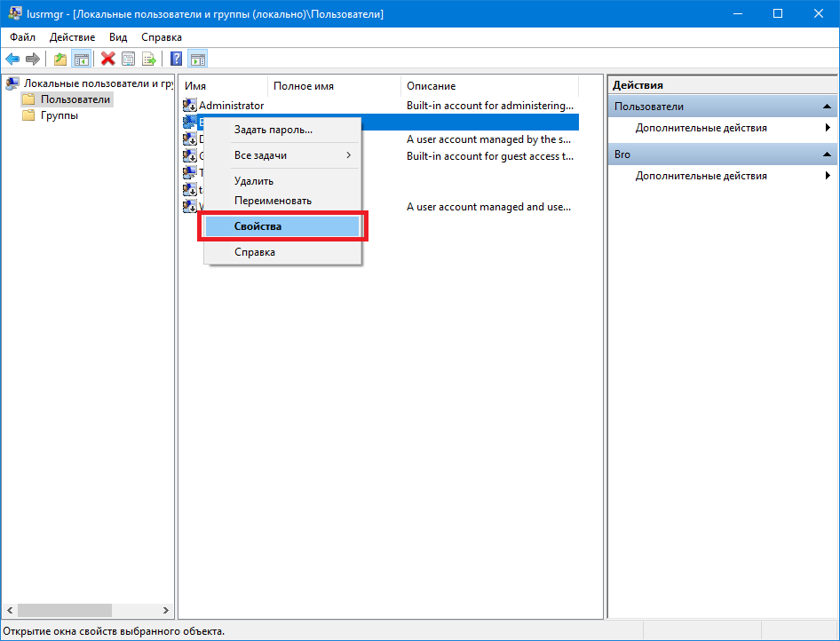Open Help with blue question mark icon
This screenshot has width=840, height=641.
(176, 59)
